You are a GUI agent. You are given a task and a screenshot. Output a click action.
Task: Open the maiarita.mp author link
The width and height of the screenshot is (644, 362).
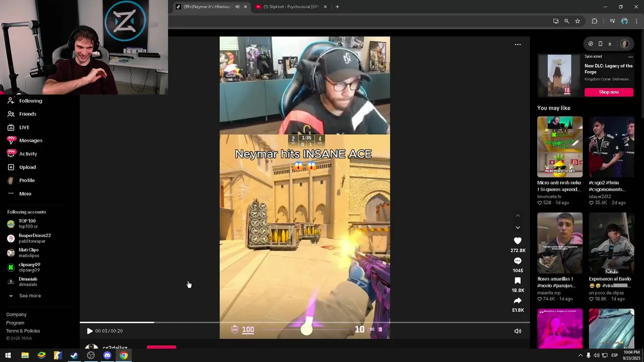549,293
